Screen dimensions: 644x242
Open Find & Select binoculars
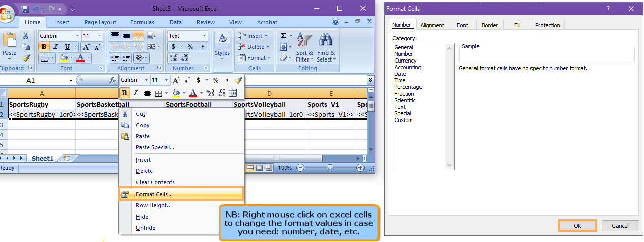pyautogui.click(x=326, y=48)
